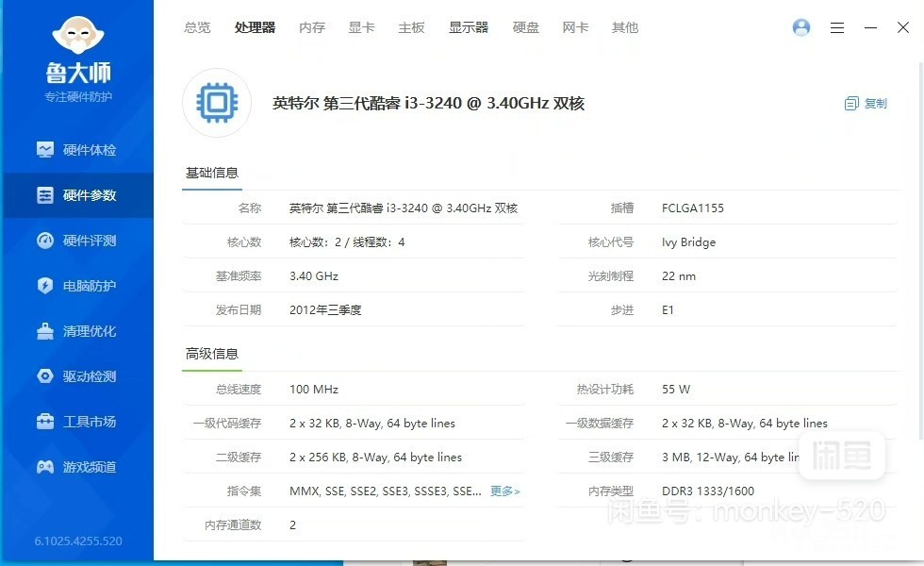The image size is (924, 566).
Task: Click the 游戏频道 gamepad icon
Action: [x=45, y=467]
